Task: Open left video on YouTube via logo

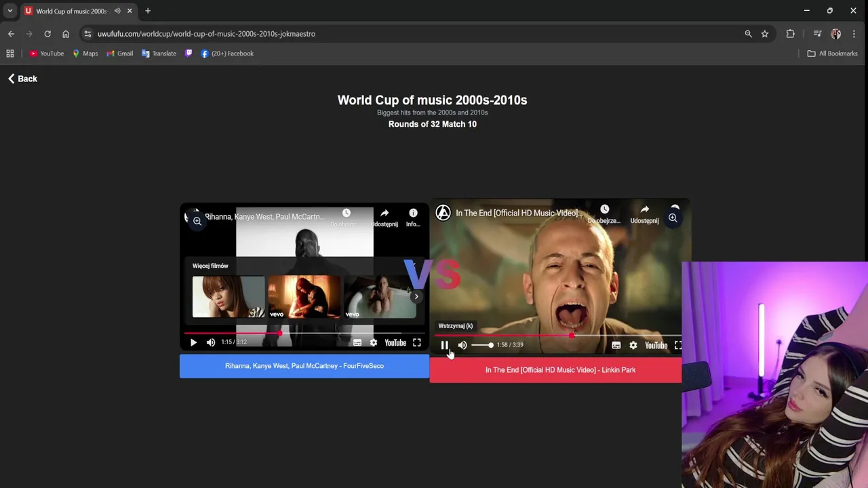Action: (395, 342)
